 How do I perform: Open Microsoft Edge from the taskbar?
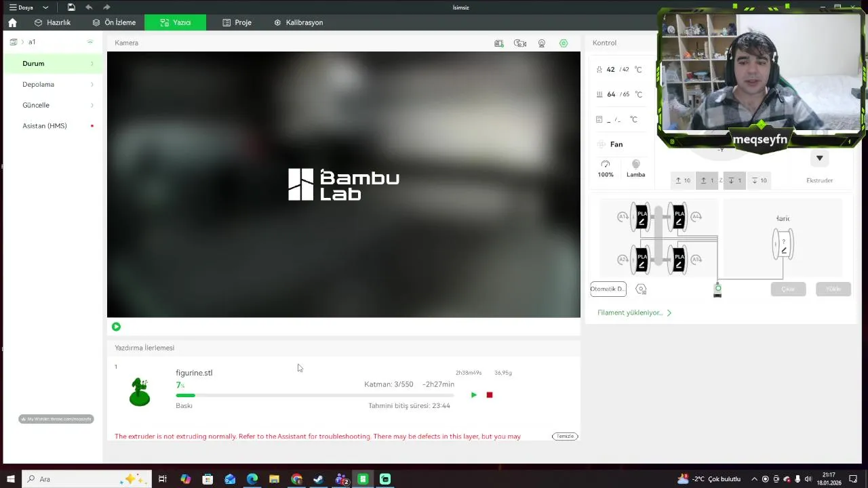click(252, 479)
